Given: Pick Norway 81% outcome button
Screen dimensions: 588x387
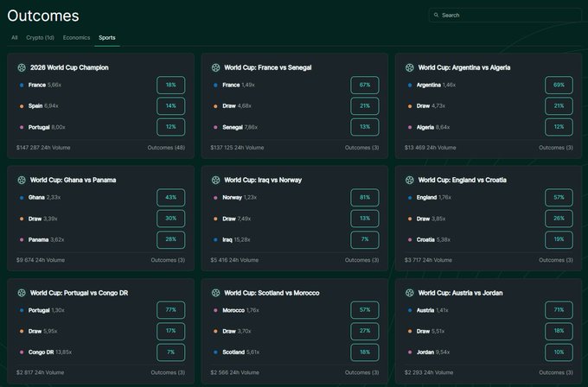Looking at the screenshot, I should coord(365,198).
